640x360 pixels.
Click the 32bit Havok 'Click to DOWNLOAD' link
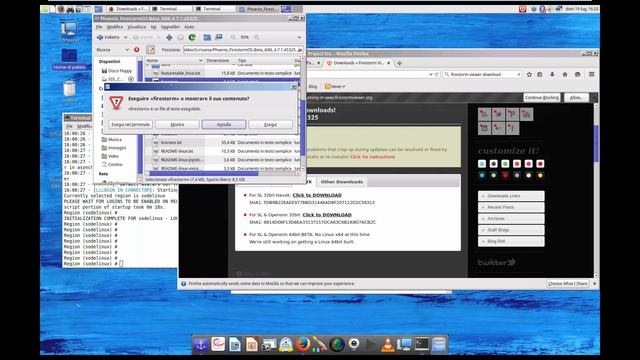click(x=317, y=196)
